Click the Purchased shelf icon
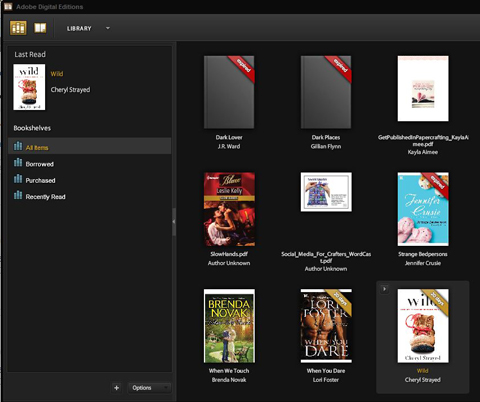The height and width of the screenshot is (402, 480). [18, 179]
